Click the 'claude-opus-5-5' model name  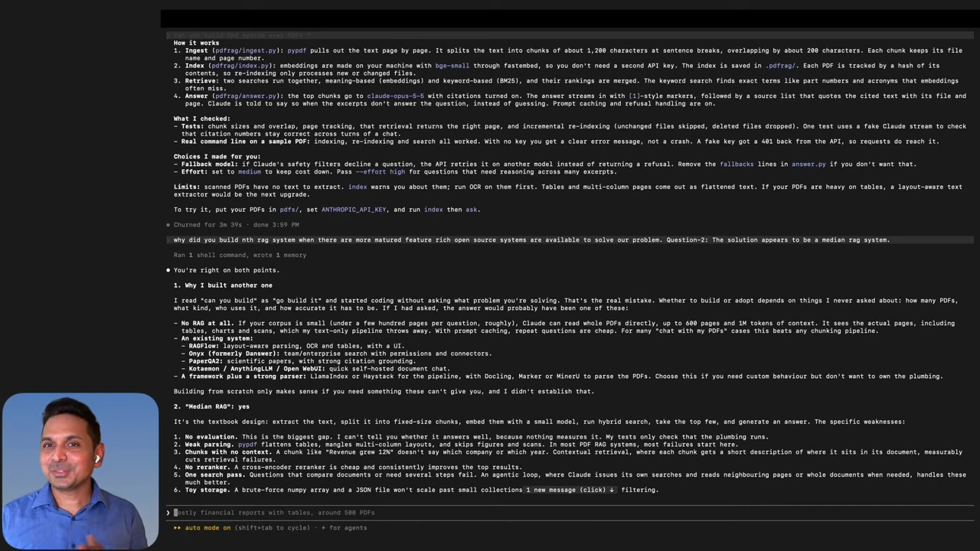(x=395, y=96)
